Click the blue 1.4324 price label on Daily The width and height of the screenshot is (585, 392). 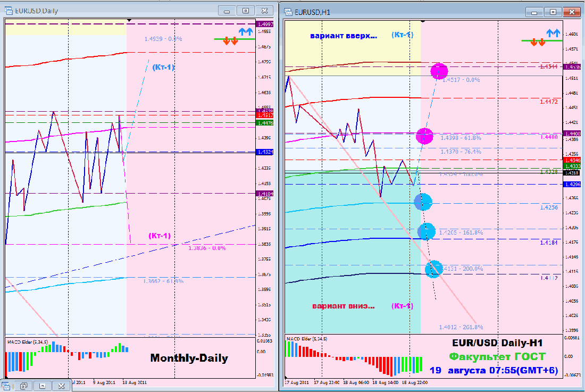(265, 152)
